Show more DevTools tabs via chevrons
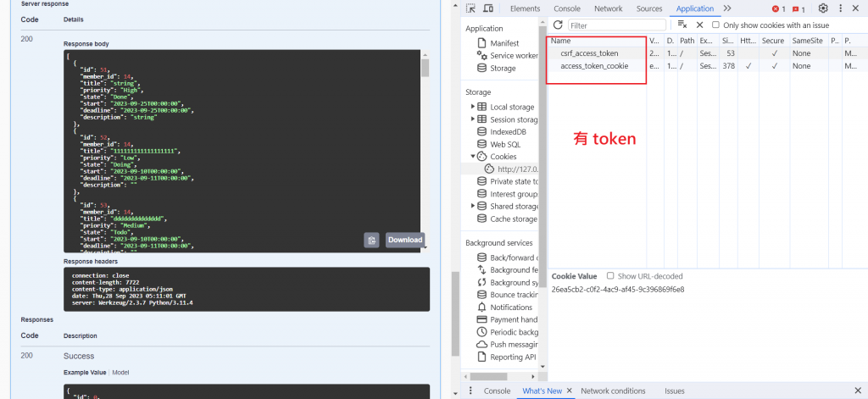 point(726,8)
